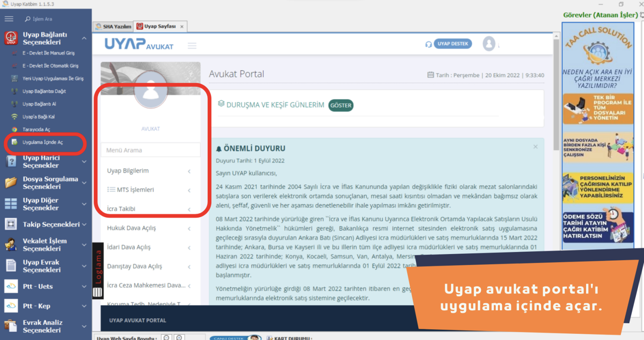Screen dimensions: 644x340
Task: Click the zoom out button for Uyap web page size
Action: 166,338
